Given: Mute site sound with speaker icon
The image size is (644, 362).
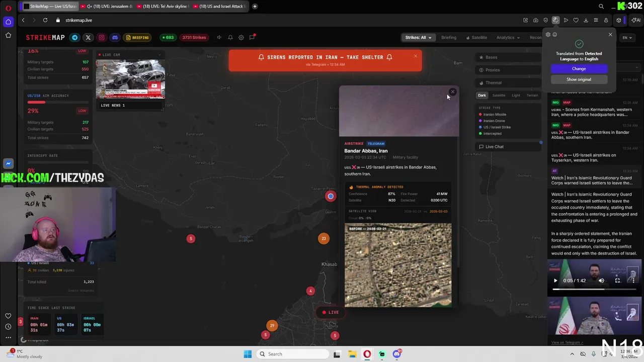Looking at the screenshot, I should (219, 37).
